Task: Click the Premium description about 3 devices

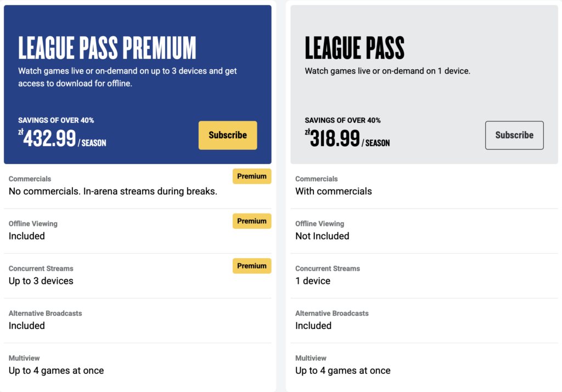Action: tap(127, 77)
